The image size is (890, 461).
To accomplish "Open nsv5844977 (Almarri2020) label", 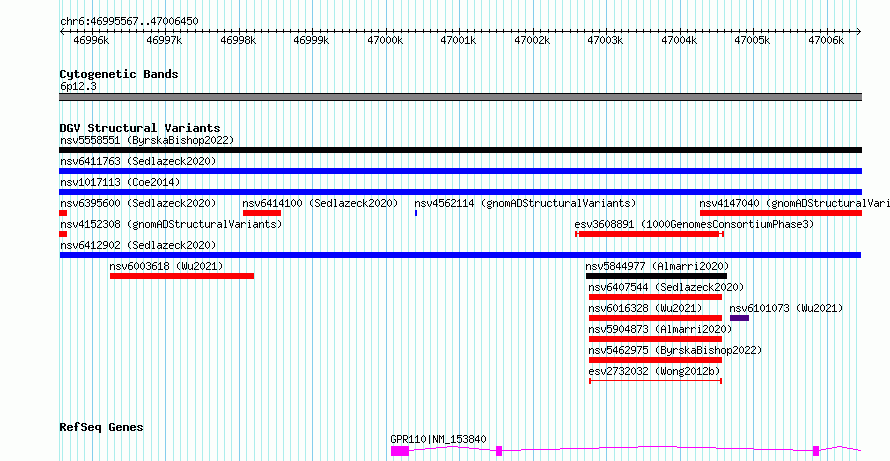I will (x=657, y=266).
